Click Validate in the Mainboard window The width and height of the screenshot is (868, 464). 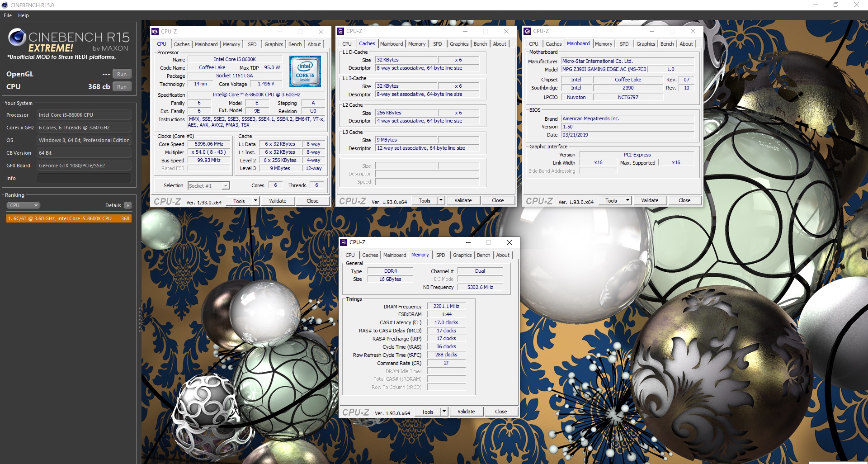[650, 200]
